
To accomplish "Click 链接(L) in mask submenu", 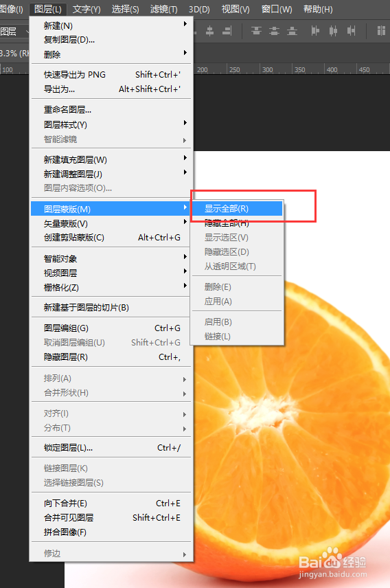I will pos(237,337).
